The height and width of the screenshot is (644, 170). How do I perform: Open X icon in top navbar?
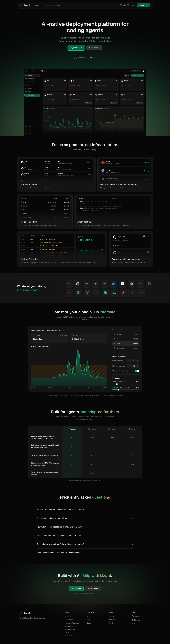[128, 5]
